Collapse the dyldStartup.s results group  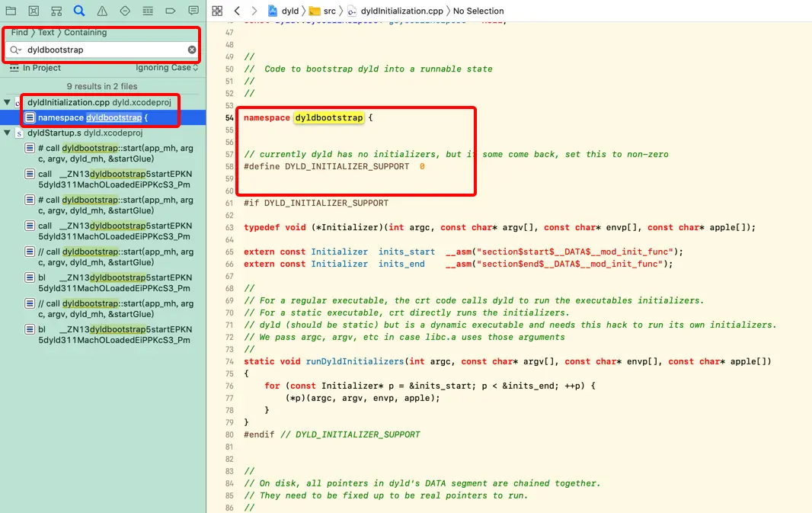click(8, 133)
